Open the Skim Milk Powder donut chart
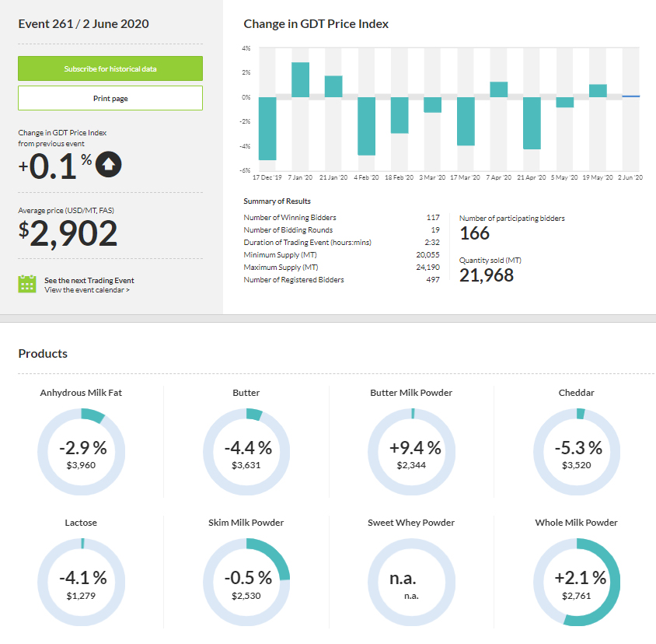Viewport: 656px width, 644px height. coord(246,582)
